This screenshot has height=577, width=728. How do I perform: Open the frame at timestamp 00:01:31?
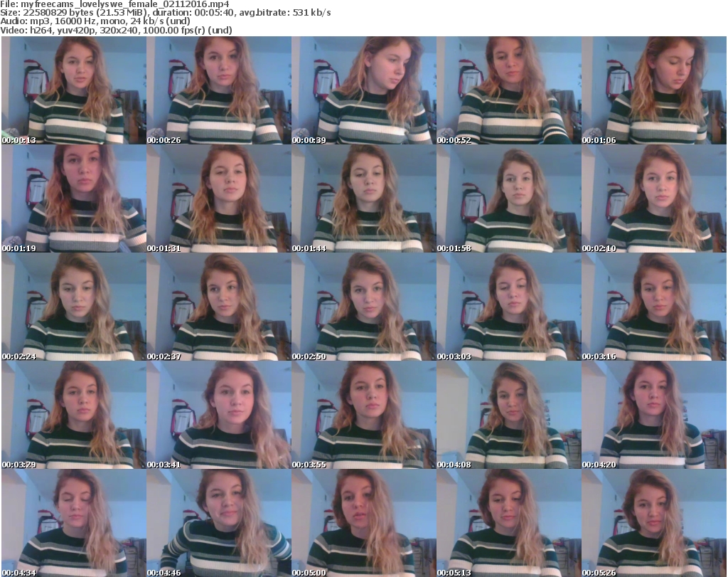[x=219, y=198]
